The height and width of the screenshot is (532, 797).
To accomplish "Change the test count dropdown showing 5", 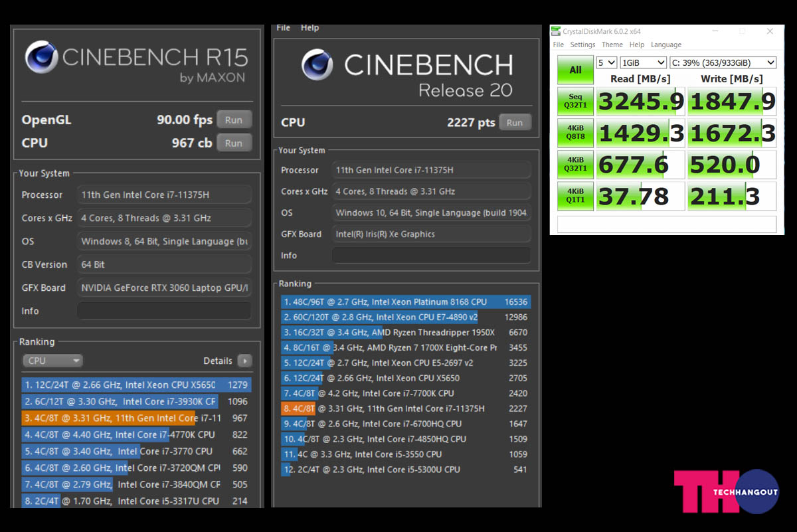I will (x=606, y=62).
